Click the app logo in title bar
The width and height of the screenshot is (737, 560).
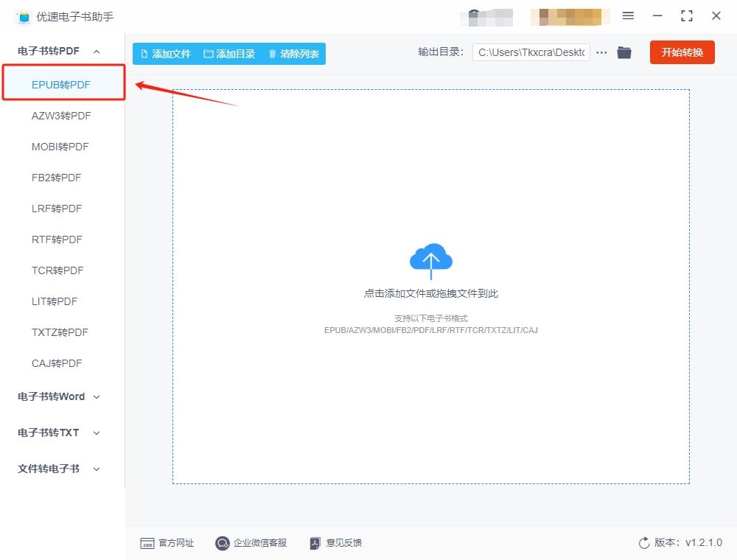click(24, 18)
